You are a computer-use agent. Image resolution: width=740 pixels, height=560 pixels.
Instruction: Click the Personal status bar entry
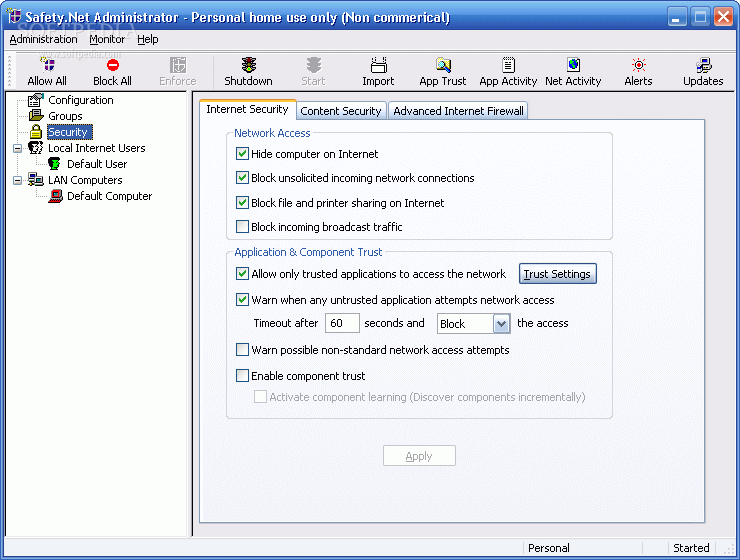click(x=549, y=548)
